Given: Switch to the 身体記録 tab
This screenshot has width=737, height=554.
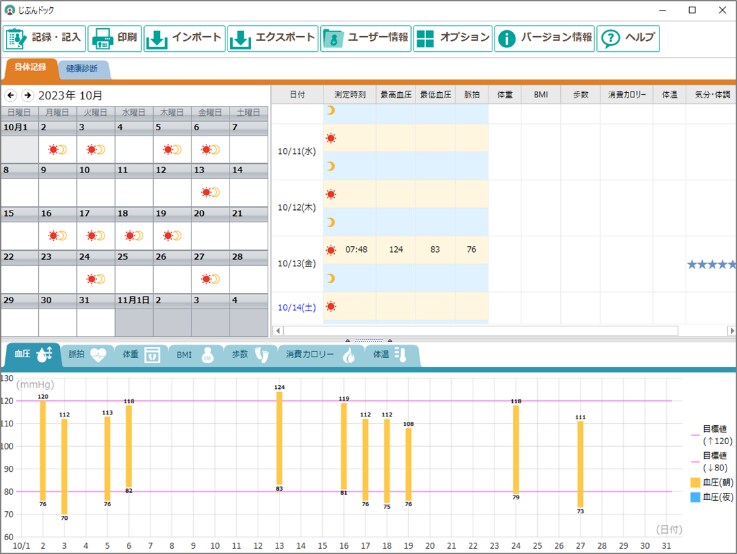Looking at the screenshot, I should (30, 69).
